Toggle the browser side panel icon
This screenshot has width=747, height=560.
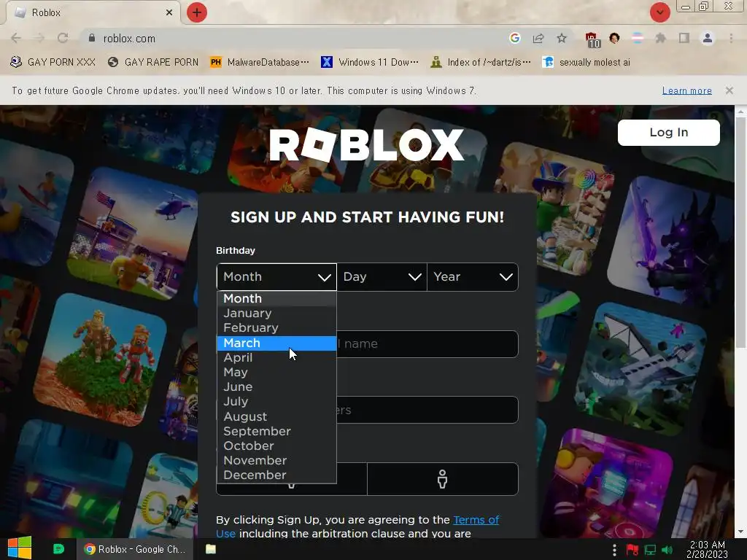coord(684,38)
